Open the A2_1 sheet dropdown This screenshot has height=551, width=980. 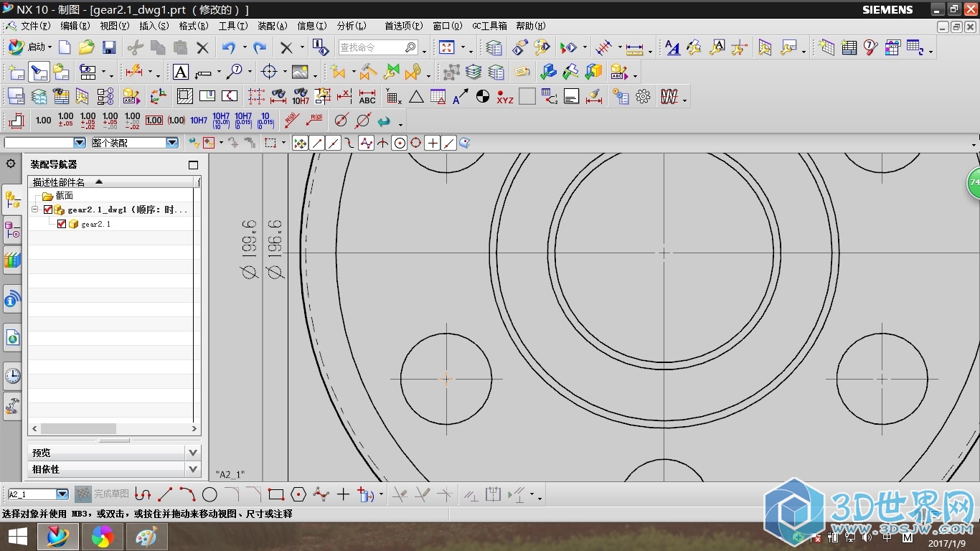pos(62,494)
